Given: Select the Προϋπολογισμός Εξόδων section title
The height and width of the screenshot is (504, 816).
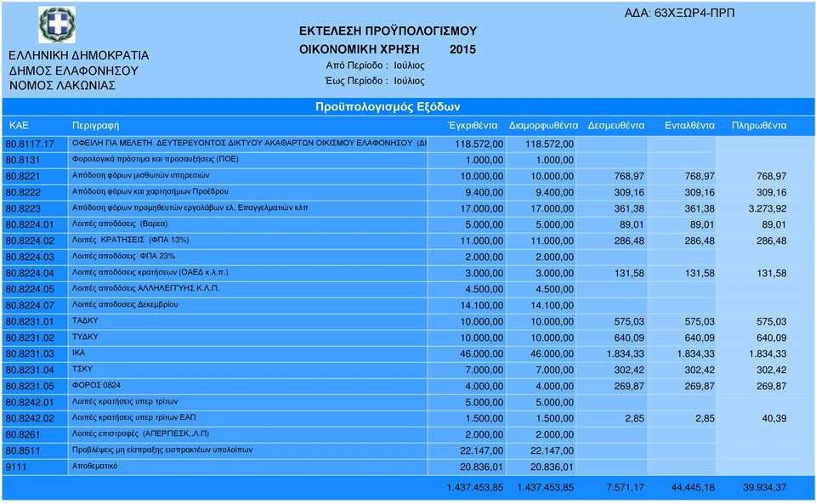Looking at the screenshot, I should click(388, 106).
